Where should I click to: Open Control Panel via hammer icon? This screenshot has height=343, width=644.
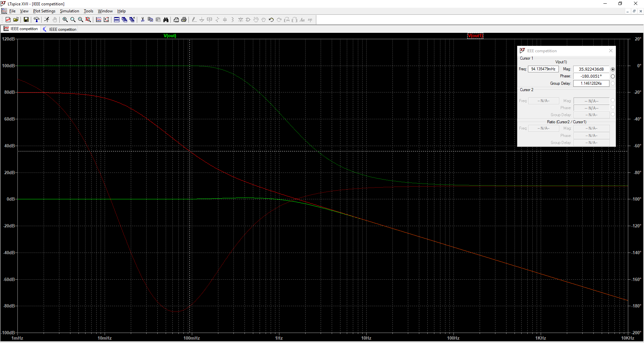[x=37, y=20]
